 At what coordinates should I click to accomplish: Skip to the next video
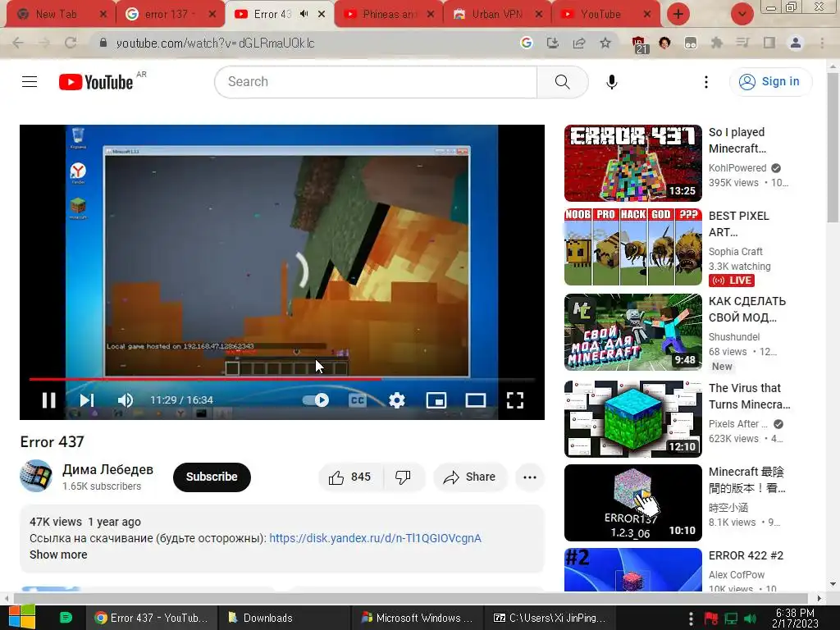(87, 399)
